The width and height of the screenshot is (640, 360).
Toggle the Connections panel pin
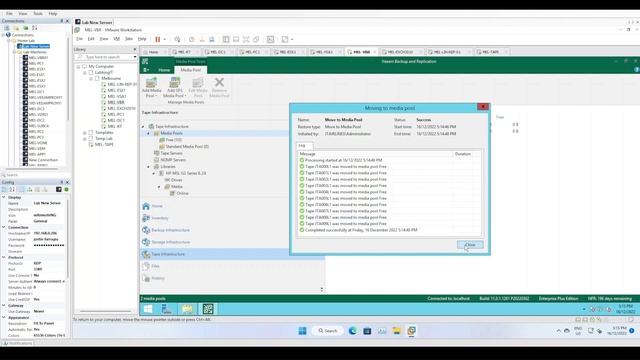62,21
